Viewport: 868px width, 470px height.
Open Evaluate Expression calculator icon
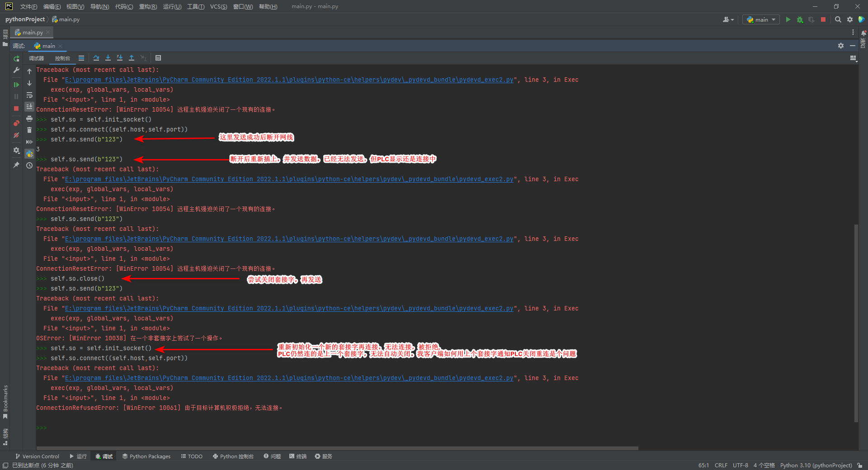158,58
